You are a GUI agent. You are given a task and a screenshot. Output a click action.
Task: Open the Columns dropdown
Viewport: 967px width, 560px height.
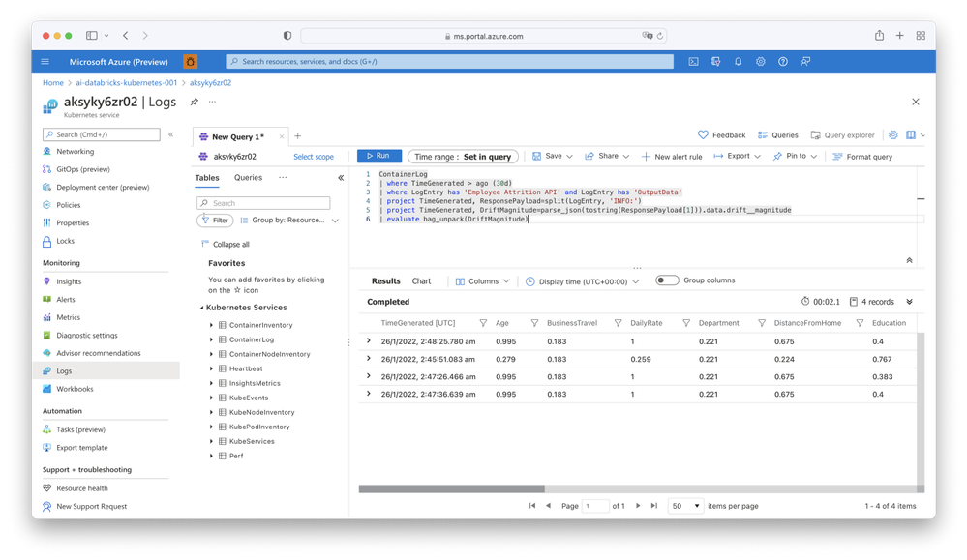point(482,280)
